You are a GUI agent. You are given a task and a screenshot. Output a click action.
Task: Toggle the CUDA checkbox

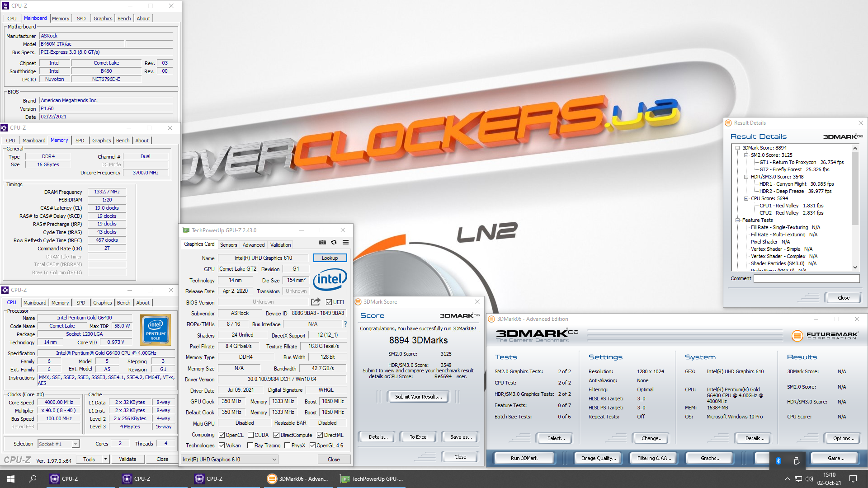(250, 435)
